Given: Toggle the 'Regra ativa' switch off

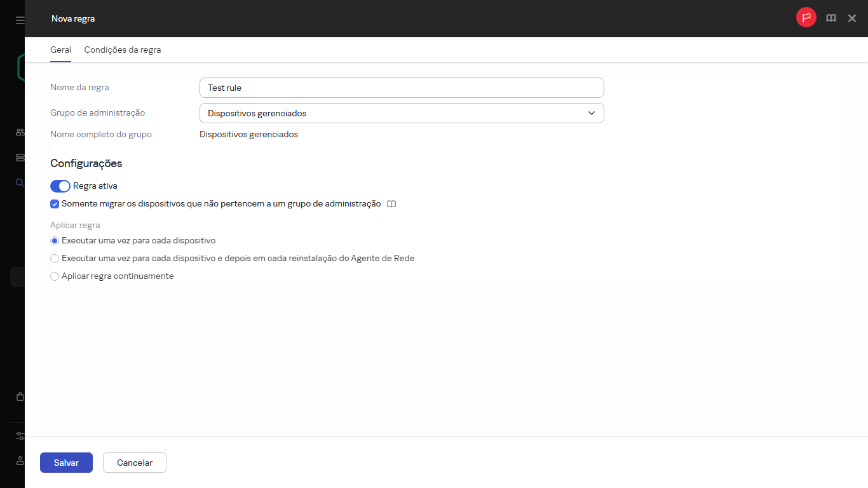Looking at the screenshot, I should coord(60,186).
